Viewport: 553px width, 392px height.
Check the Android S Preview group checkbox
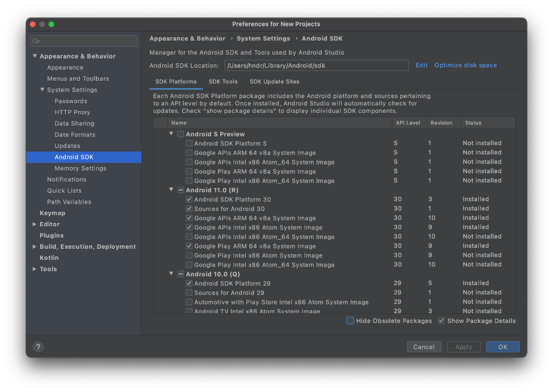pyautogui.click(x=181, y=134)
